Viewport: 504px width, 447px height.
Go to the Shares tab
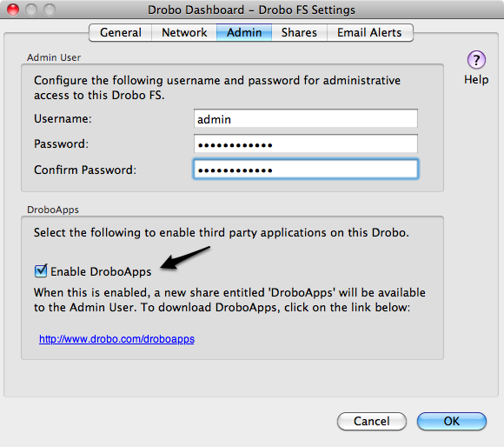pyautogui.click(x=299, y=32)
